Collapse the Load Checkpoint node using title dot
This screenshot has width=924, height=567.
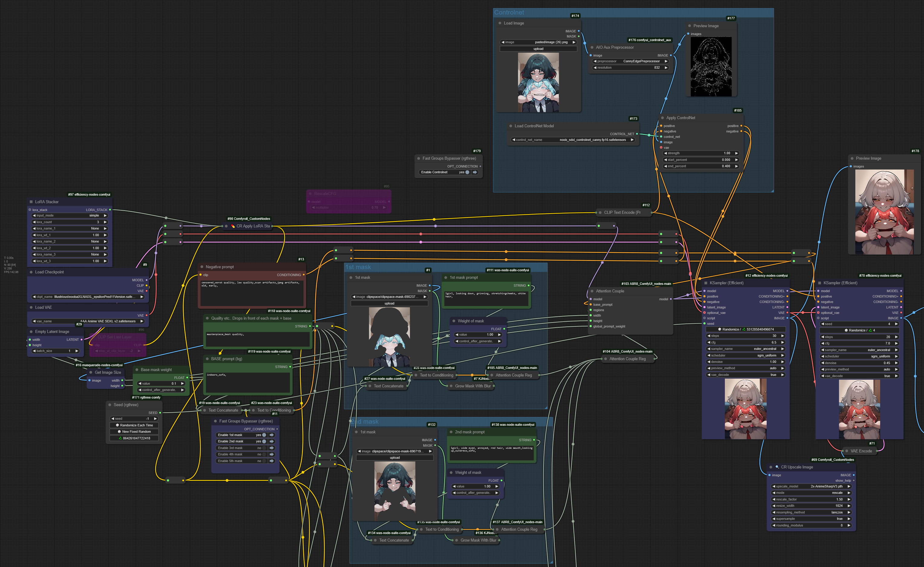point(31,272)
